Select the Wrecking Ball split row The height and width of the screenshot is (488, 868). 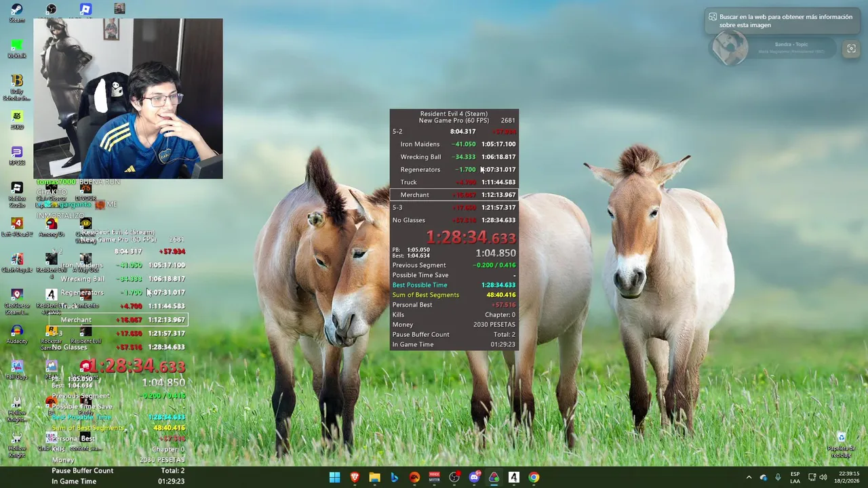coord(454,157)
